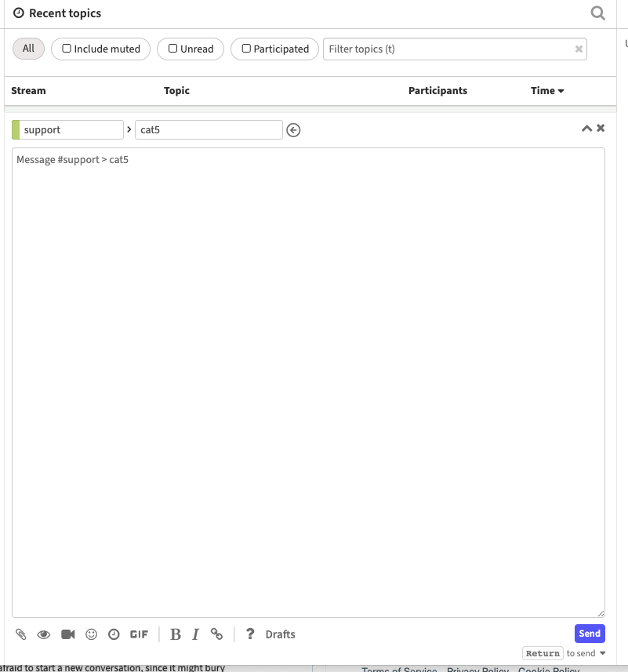Apply bold formatting in the compose toolbar

[x=175, y=634]
